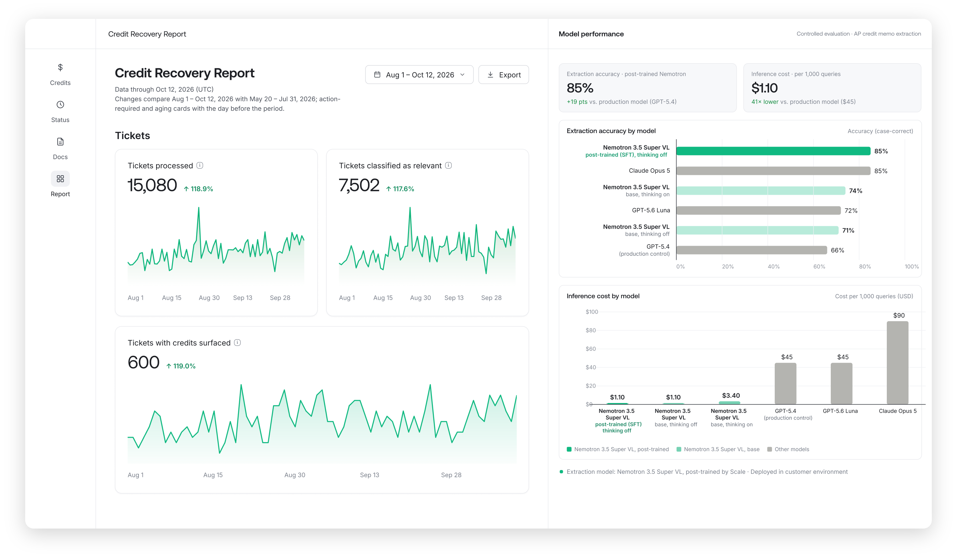Click the Other models gray legend swatch
Viewport: 957px width, 560px height.
[x=769, y=449]
